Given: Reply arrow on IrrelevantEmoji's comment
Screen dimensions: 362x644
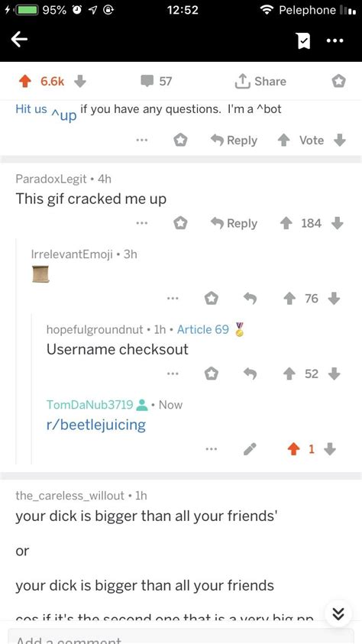Looking at the screenshot, I should (250, 299).
